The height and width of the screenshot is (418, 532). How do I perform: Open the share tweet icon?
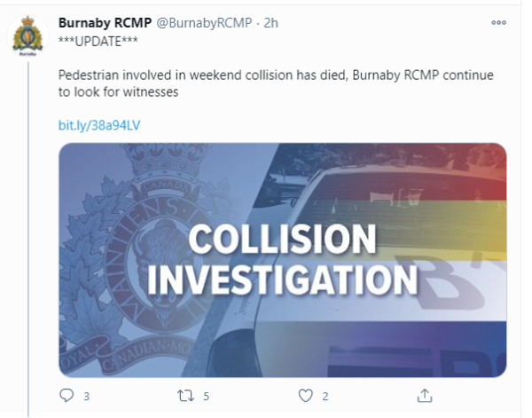tap(425, 394)
